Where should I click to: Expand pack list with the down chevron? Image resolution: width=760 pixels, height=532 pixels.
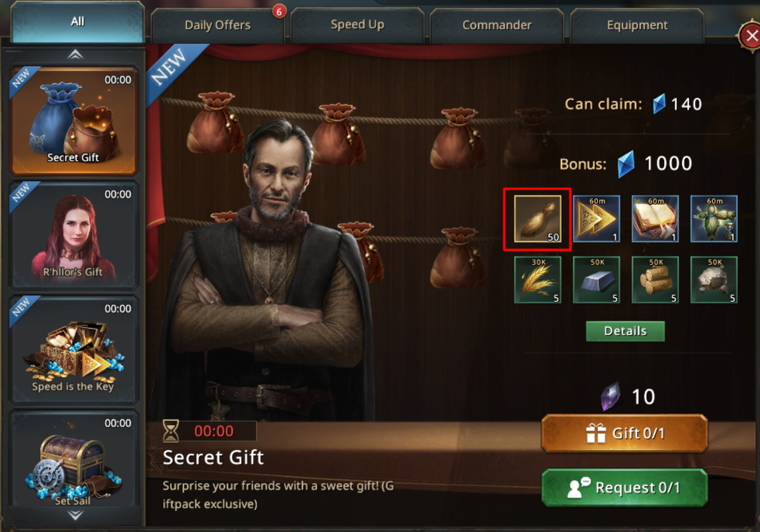click(x=75, y=515)
